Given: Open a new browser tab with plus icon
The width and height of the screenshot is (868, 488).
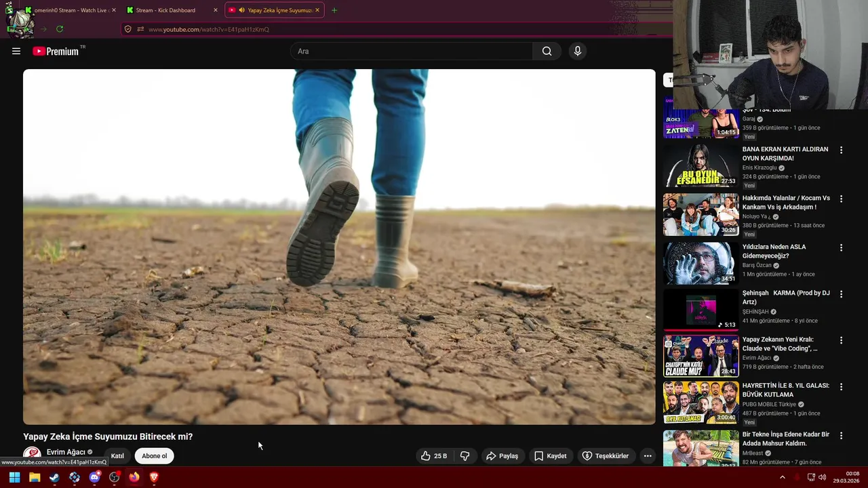Looking at the screenshot, I should pyautogui.click(x=334, y=10).
